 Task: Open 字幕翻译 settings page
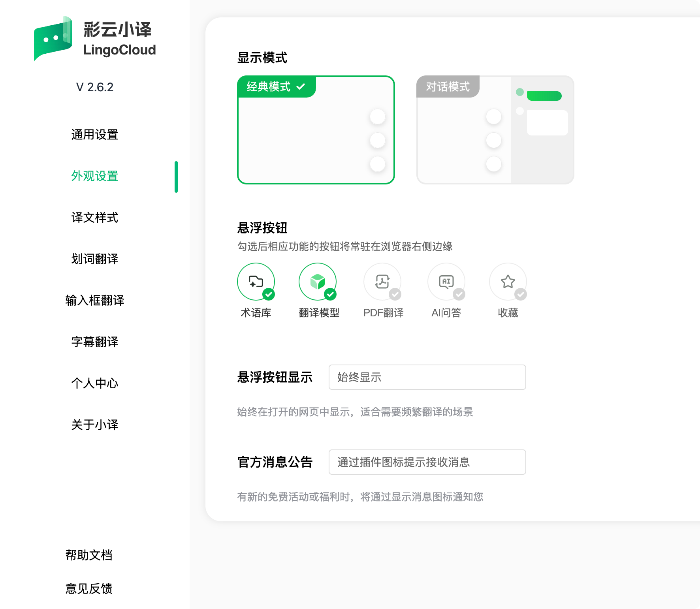pyautogui.click(x=95, y=342)
